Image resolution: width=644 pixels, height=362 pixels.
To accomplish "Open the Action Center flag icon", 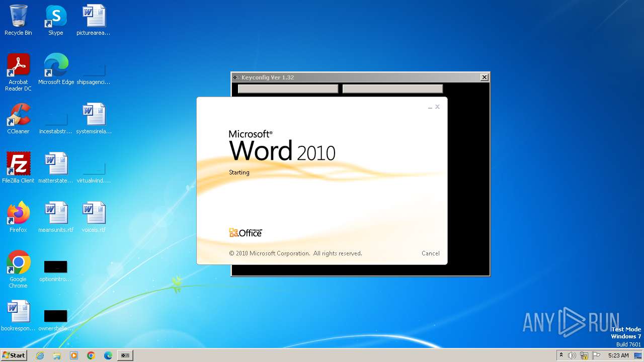I will click(x=596, y=355).
